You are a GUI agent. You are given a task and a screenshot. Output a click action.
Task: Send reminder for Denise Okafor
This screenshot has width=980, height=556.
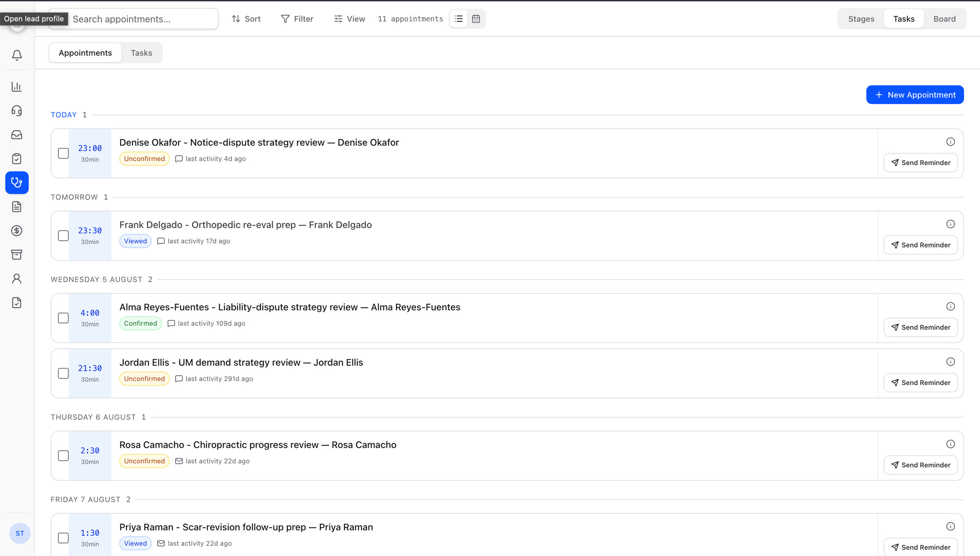point(921,162)
